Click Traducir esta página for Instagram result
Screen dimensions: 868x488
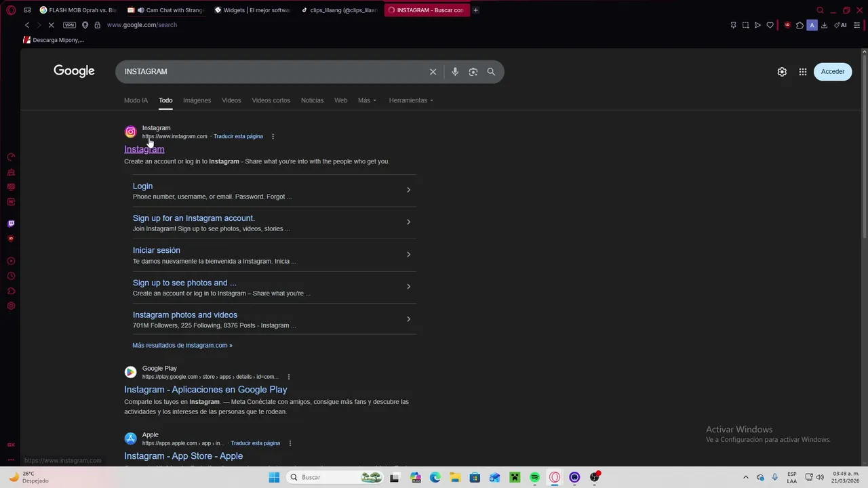coord(238,136)
